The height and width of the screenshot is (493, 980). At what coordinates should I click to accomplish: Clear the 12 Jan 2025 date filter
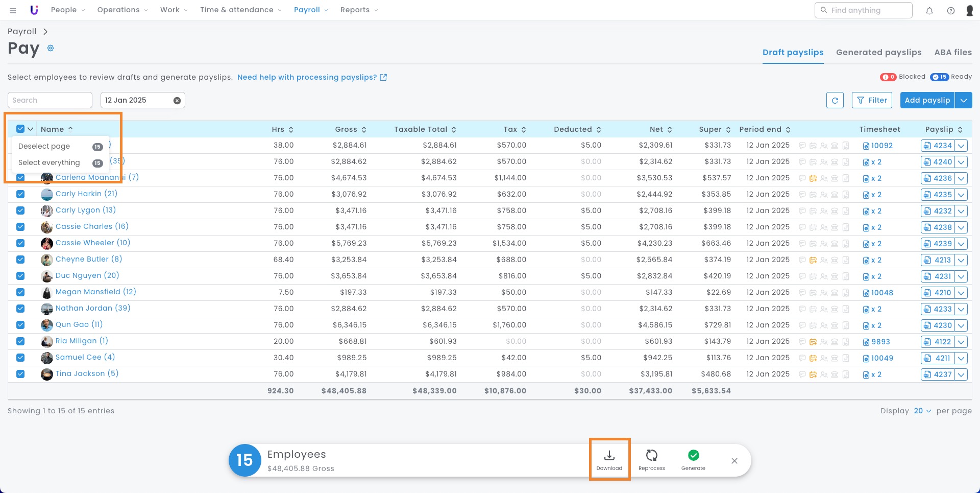[x=177, y=100]
